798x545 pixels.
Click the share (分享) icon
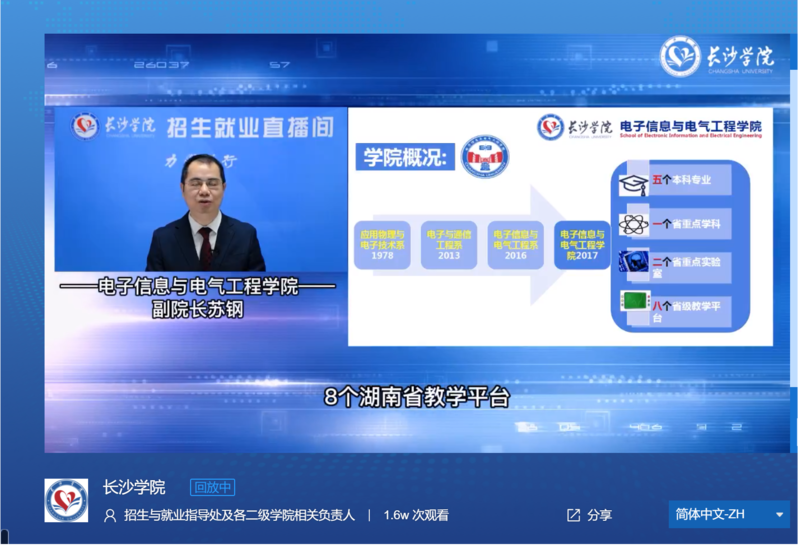[x=573, y=515]
